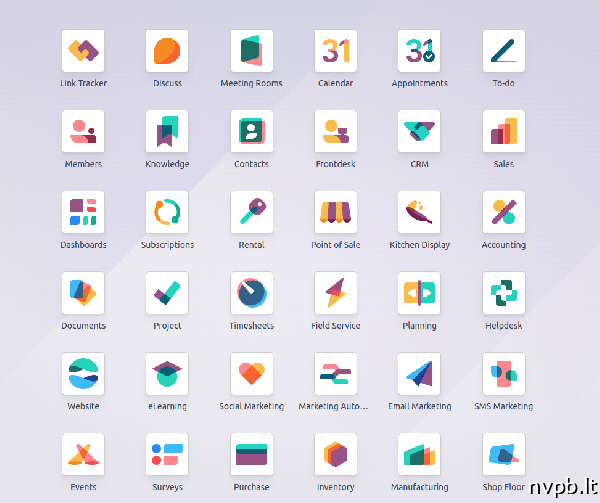Open the Rental app

(252, 212)
